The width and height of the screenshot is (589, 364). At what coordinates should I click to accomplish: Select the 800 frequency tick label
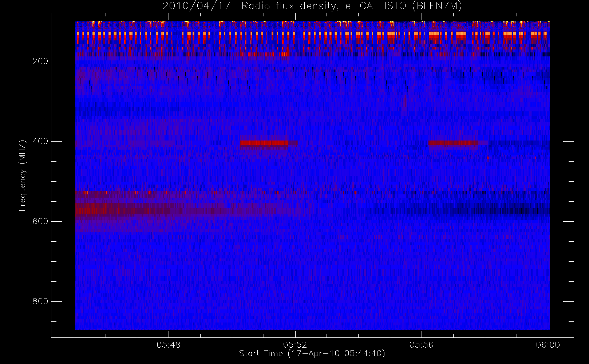click(40, 301)
